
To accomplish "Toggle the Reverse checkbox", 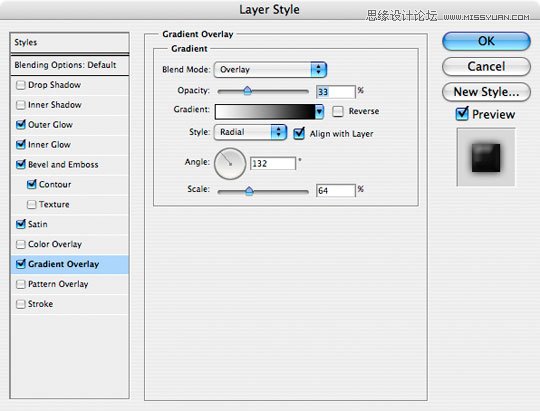I will point(338,111).
